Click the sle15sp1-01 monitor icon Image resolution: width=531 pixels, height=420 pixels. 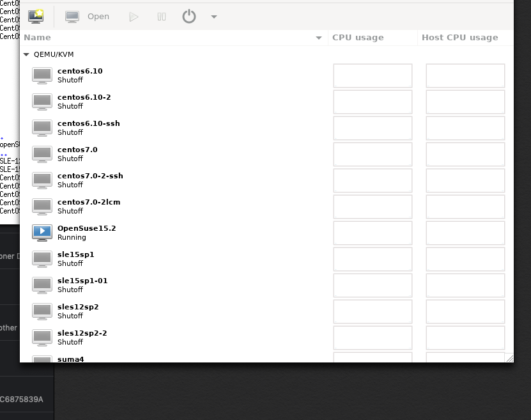[42, 285]
